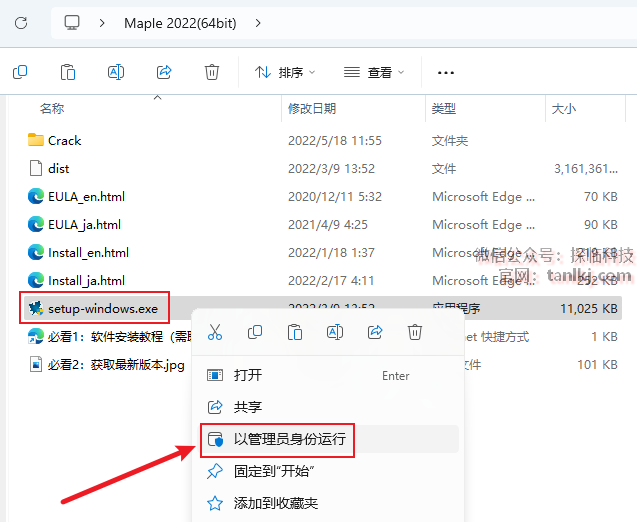Click the This PC monitor icon in the address bar
Screen dimensions: 637x522
72,23
